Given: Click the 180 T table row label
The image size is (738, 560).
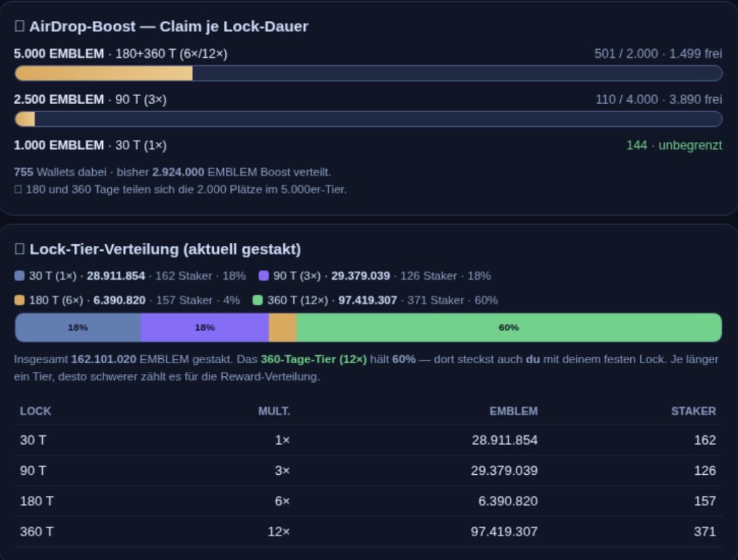Looking at the screenshot, I should [37, 501].
